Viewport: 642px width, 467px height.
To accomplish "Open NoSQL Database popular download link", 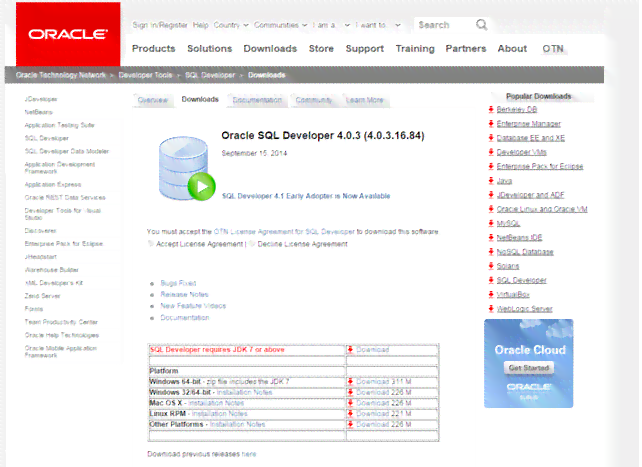I will [525, 252].
